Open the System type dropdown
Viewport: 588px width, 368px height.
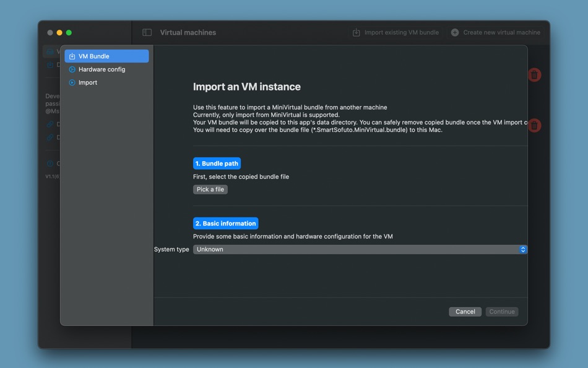360,249
